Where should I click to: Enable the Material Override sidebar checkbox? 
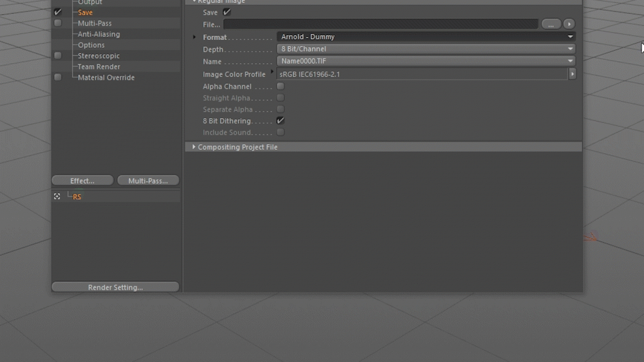(58, 77)
